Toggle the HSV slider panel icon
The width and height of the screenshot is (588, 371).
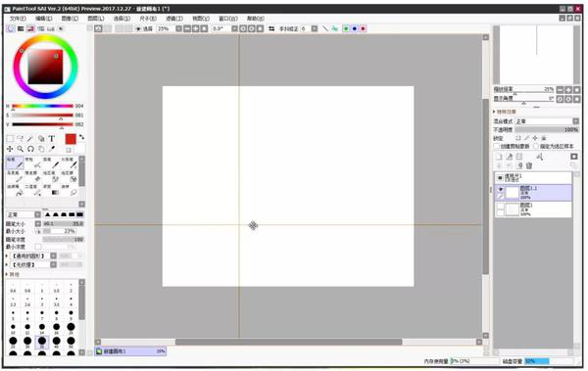tap(30, 28)
